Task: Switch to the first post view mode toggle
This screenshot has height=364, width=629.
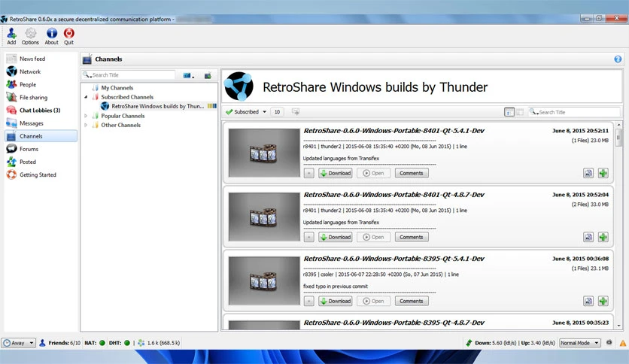Action: click(x=509, y=112)
